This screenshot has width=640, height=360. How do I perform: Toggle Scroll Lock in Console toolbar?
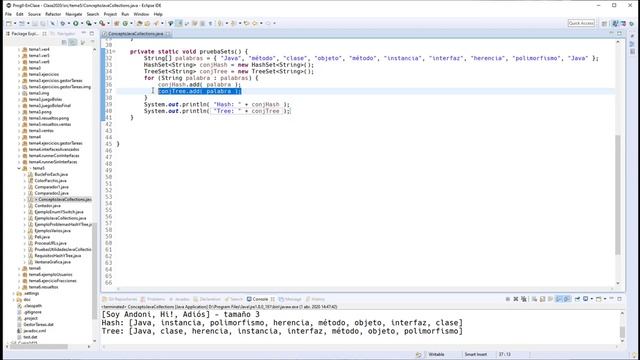[542, 299]
